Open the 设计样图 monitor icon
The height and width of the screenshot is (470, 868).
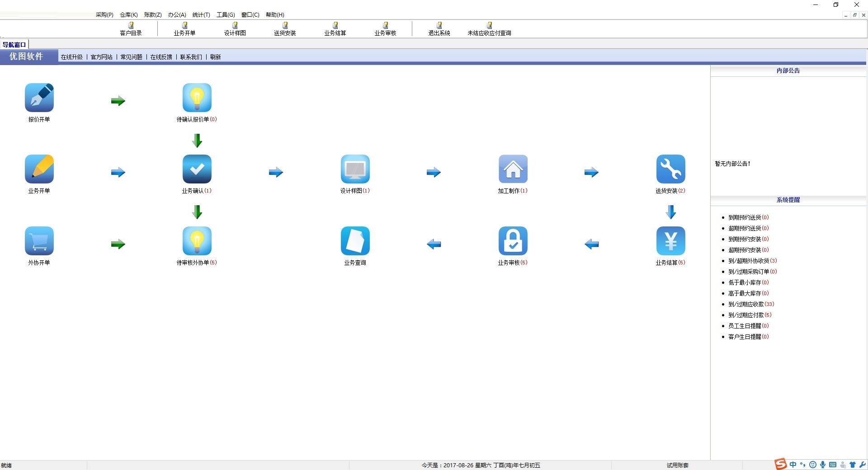pyautogui.click(x=355, y=169)
